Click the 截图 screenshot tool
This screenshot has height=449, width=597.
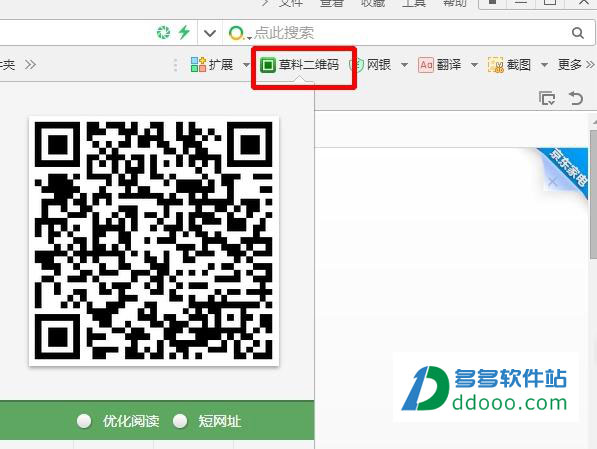pos(509,65)
